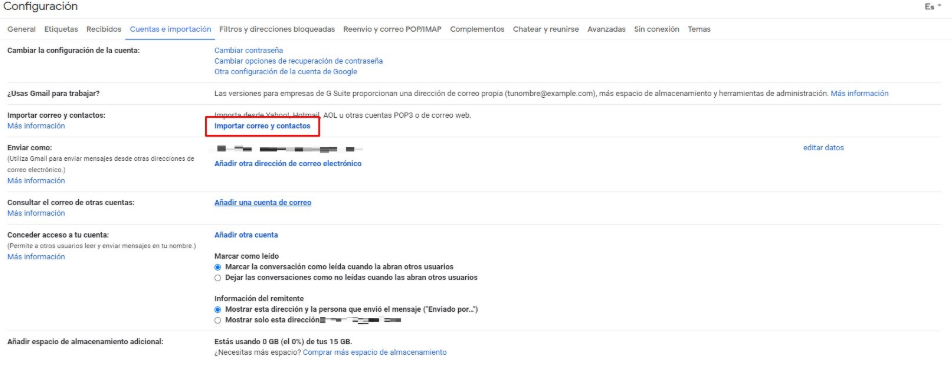
Task: Open the General settings tab
Action: coord(21,29)
